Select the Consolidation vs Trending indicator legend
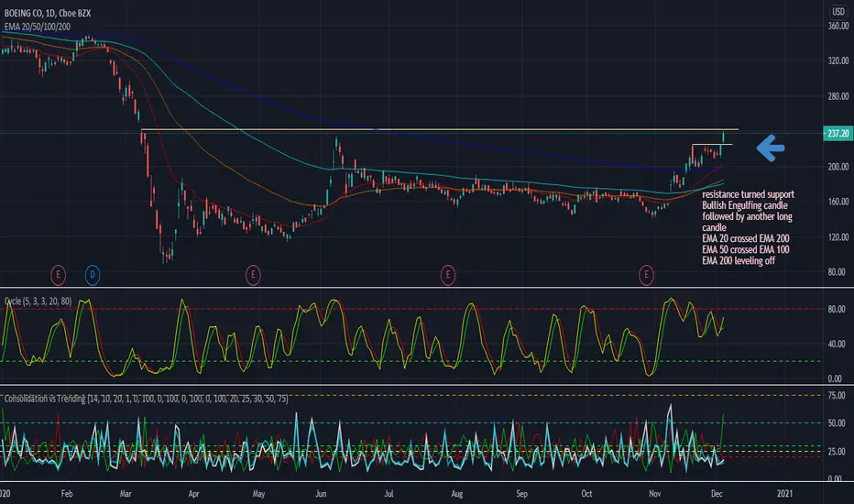Viewport: 854px width, 504px height. coord(146,399)
